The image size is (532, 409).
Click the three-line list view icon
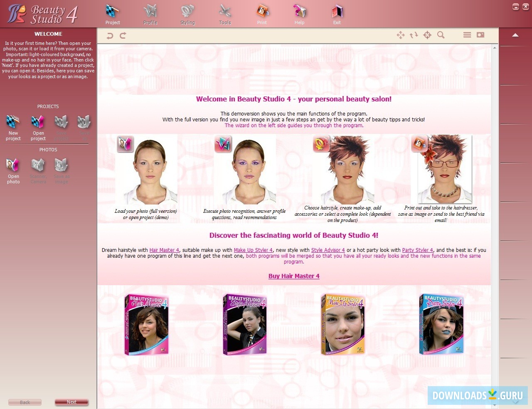pyautogui.click(x=467, y=35)
